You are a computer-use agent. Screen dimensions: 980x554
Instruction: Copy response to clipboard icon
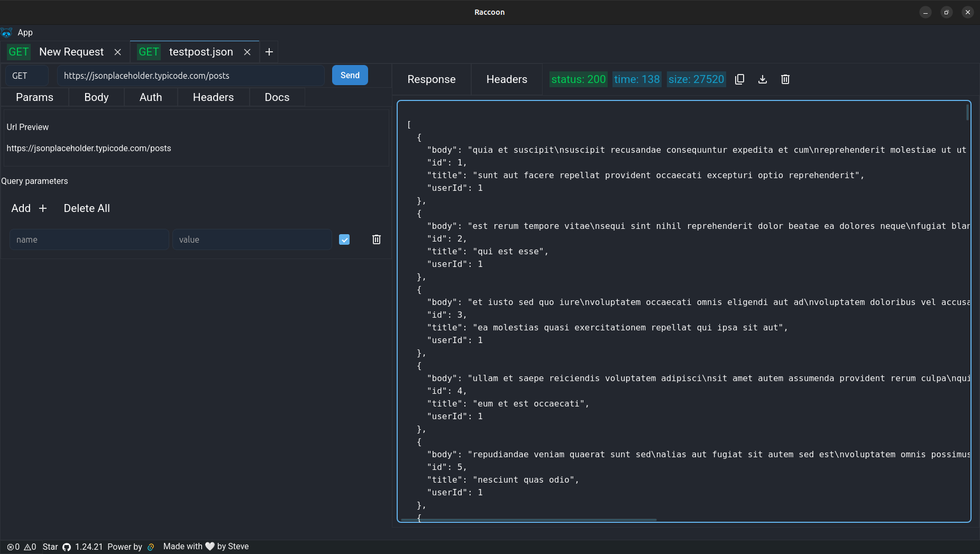point(740,79)
